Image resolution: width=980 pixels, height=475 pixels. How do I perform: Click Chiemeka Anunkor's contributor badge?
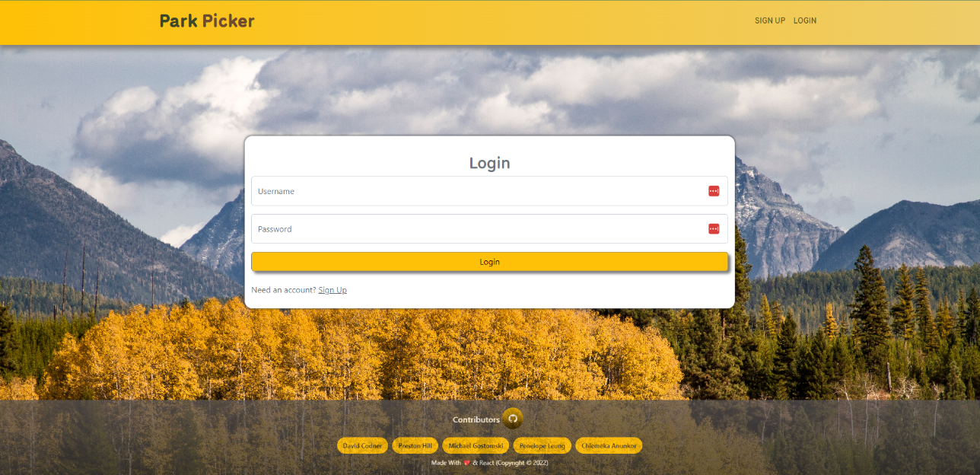[609, 445]
